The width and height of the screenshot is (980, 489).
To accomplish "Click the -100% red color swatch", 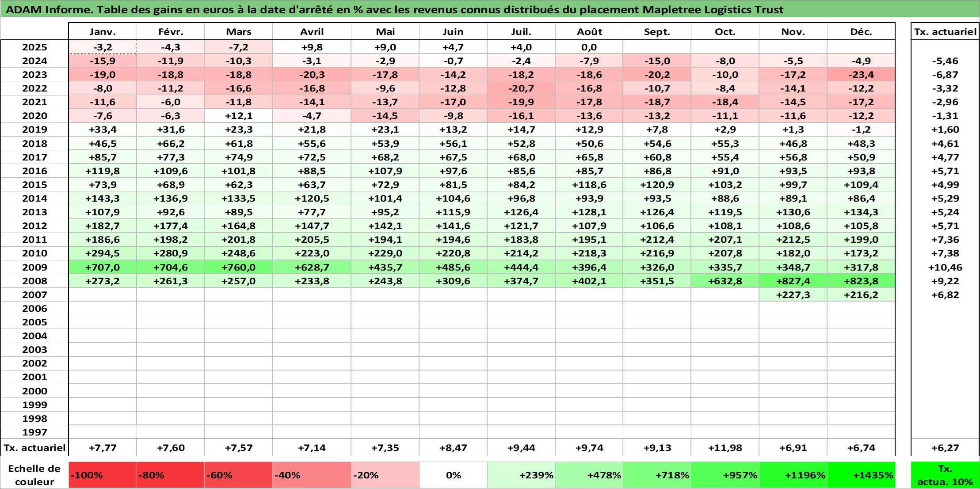I will 103,475.
